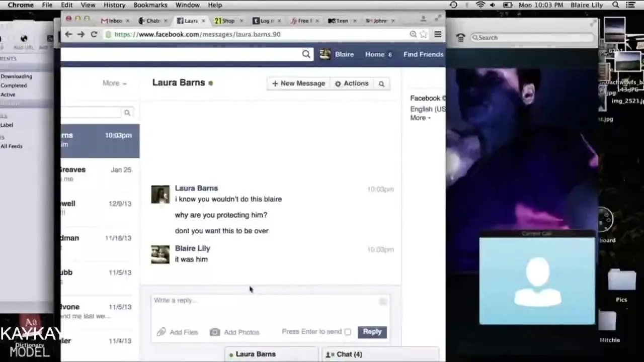Image resolution: width=644 pixels, height=362 pixels.
Task: Click the Wi-Fi status icon
Action: tap(480, 5)
